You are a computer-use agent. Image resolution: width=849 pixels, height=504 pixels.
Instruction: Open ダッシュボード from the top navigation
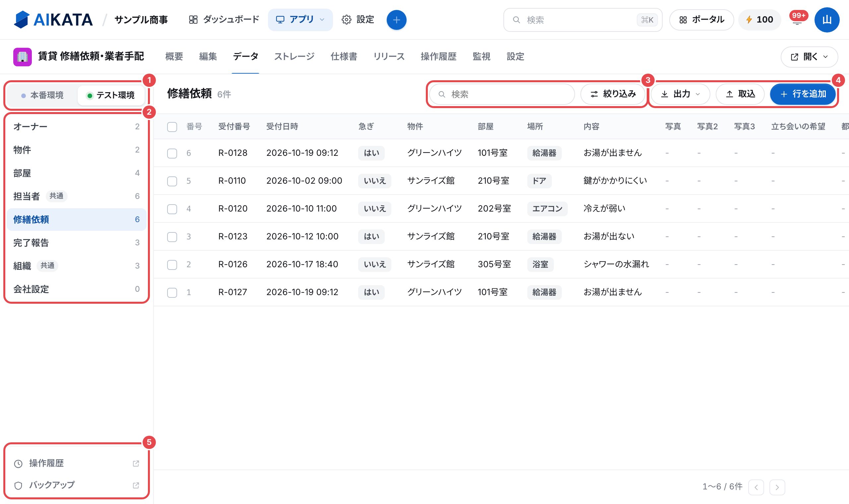tap(224, 20)
